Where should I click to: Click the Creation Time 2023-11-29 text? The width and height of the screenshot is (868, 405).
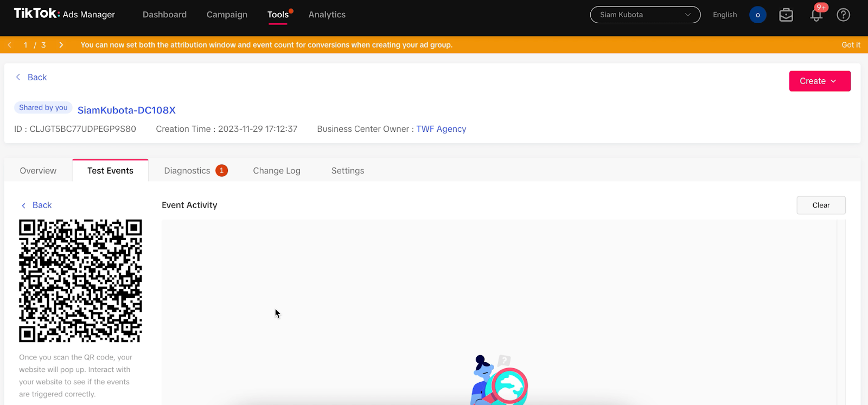point(227,128)
